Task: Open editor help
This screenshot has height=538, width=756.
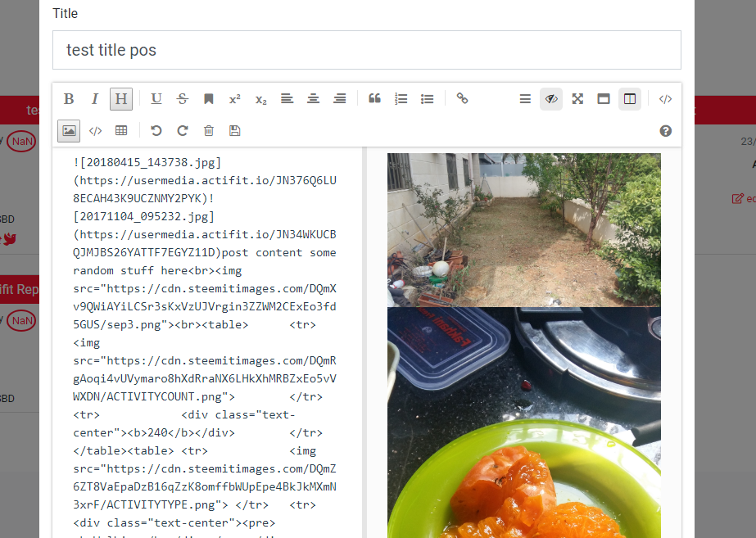Action: coord(665,131)
